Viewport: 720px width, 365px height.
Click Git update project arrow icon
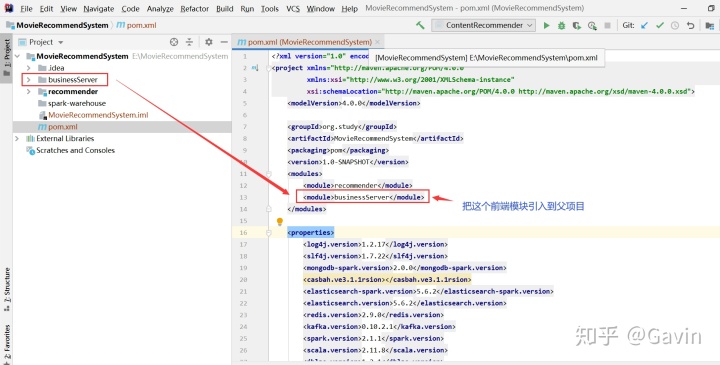(645, 26)
